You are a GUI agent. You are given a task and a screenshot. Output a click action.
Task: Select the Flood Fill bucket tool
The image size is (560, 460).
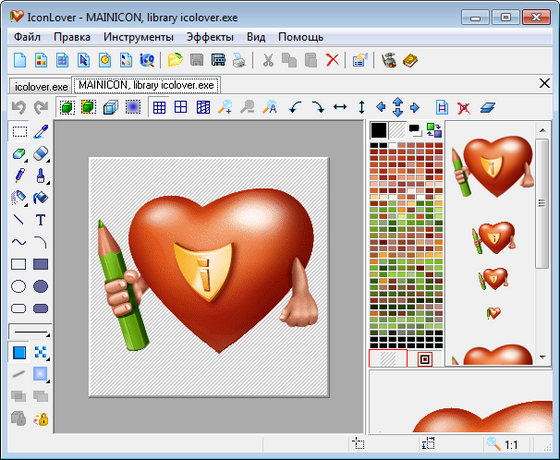(41, 198)
